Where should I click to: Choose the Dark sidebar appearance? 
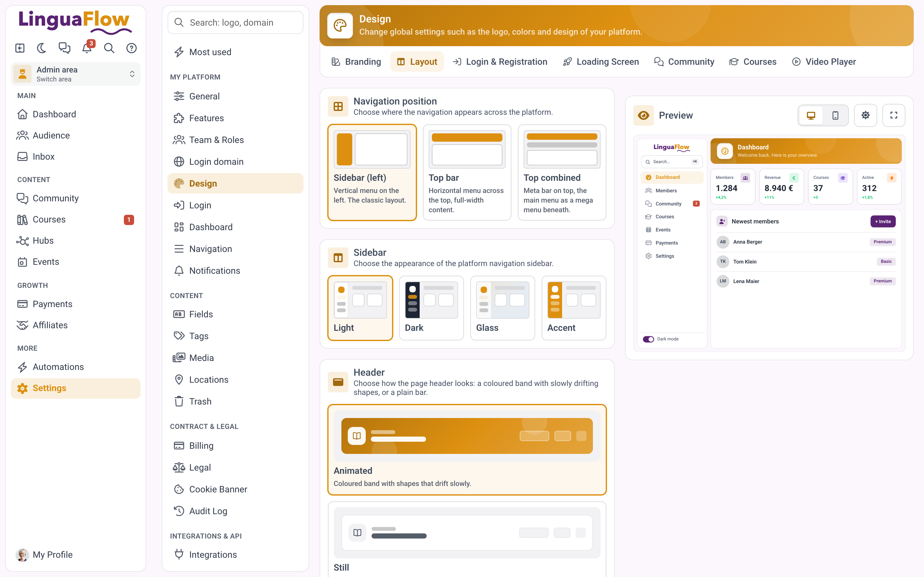pyautogui.click(x=431, y=308)
